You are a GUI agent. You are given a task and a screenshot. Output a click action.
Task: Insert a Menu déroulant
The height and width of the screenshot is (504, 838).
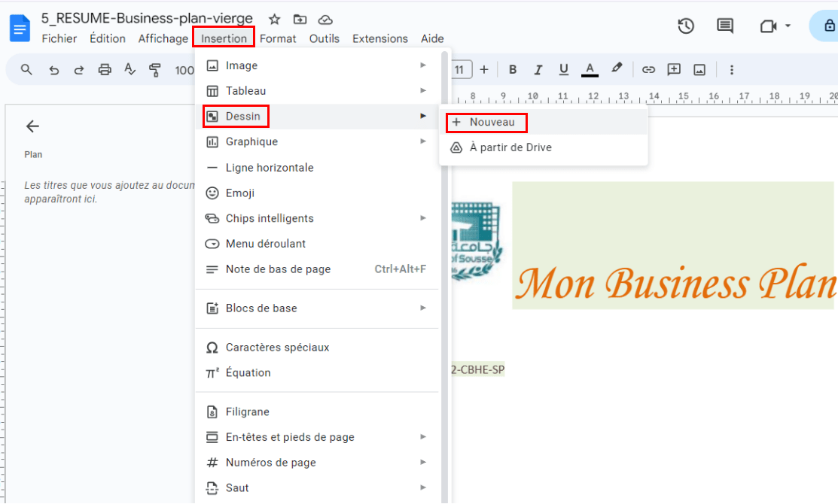click(x=318, y=244)
